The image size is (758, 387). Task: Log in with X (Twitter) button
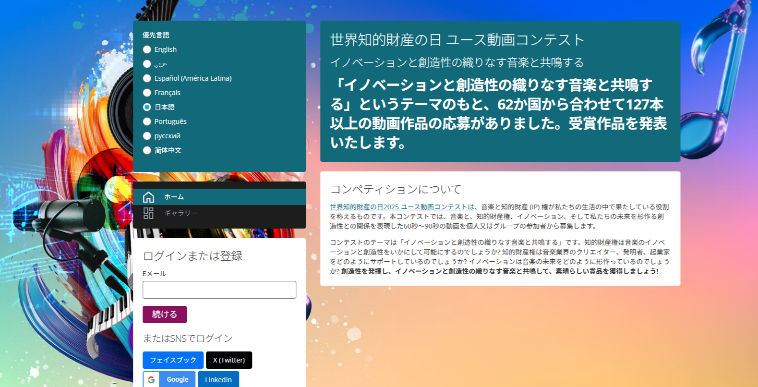point(229,360)
